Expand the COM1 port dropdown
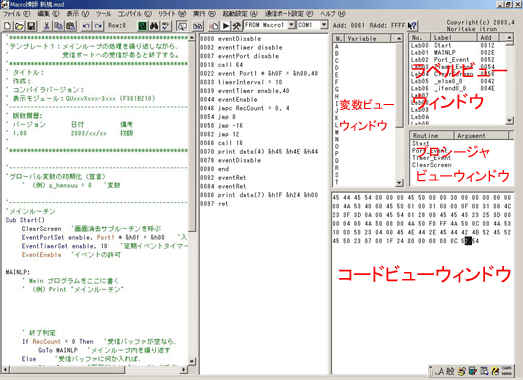The width and height of the screenshot is (523, 380). pyautogui.click(x=324, y=25)
